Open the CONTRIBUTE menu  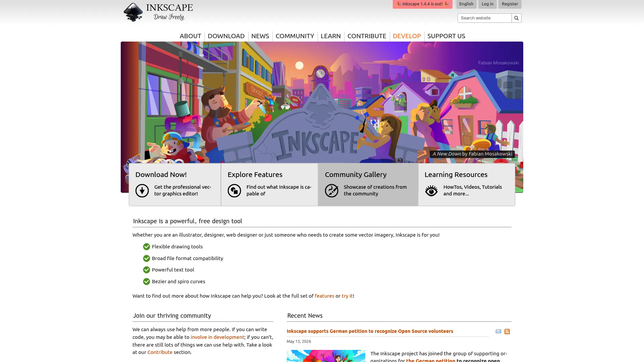tap(367, 36)
